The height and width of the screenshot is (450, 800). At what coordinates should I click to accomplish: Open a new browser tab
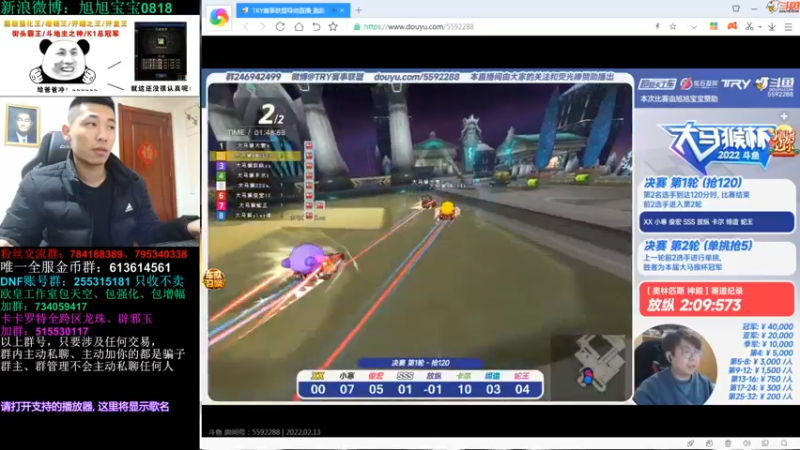[359, 10]
